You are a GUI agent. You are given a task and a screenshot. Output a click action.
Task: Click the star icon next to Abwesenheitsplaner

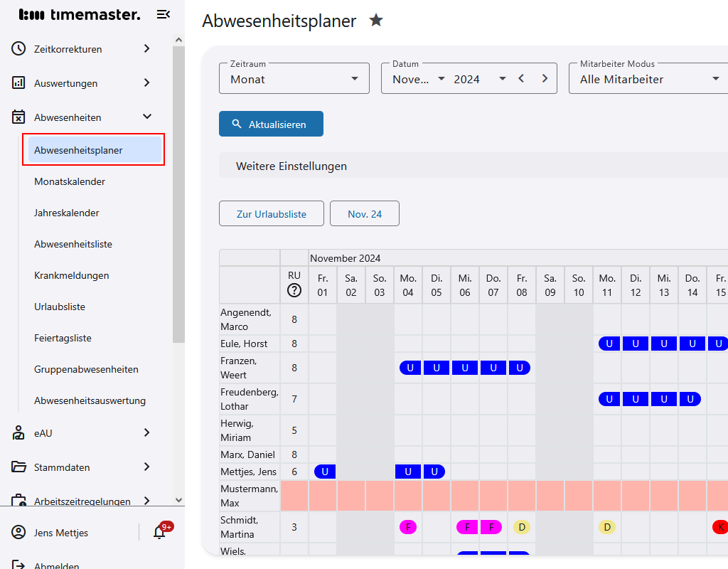tap(375, 21)
